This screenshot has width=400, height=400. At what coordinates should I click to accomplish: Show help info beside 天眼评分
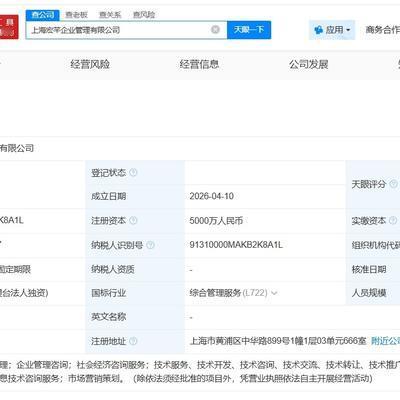coord(394,184)
